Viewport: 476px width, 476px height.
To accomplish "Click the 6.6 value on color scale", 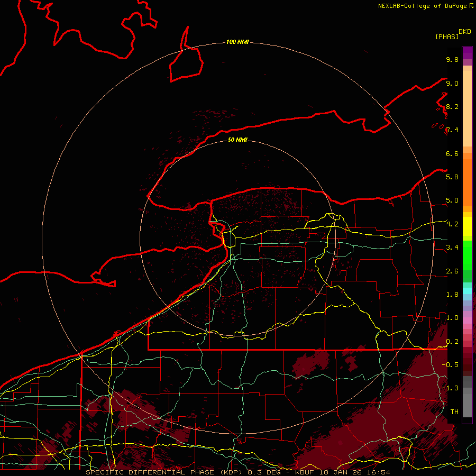I will pos(452,154).
